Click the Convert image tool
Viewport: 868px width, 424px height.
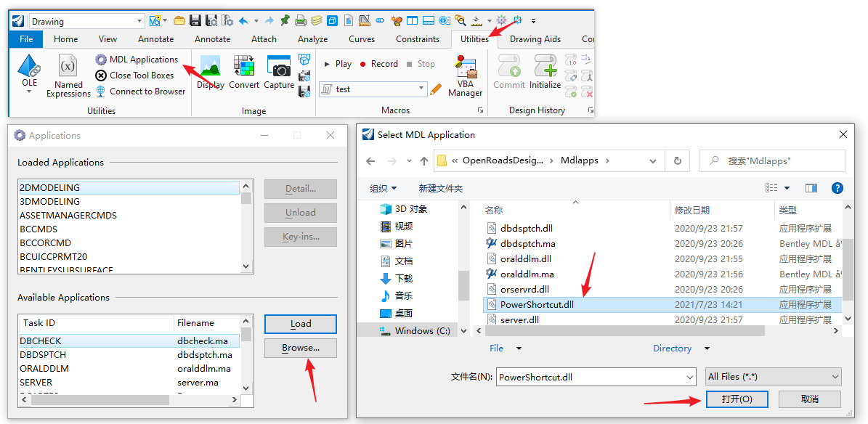[x=243, y=72]
